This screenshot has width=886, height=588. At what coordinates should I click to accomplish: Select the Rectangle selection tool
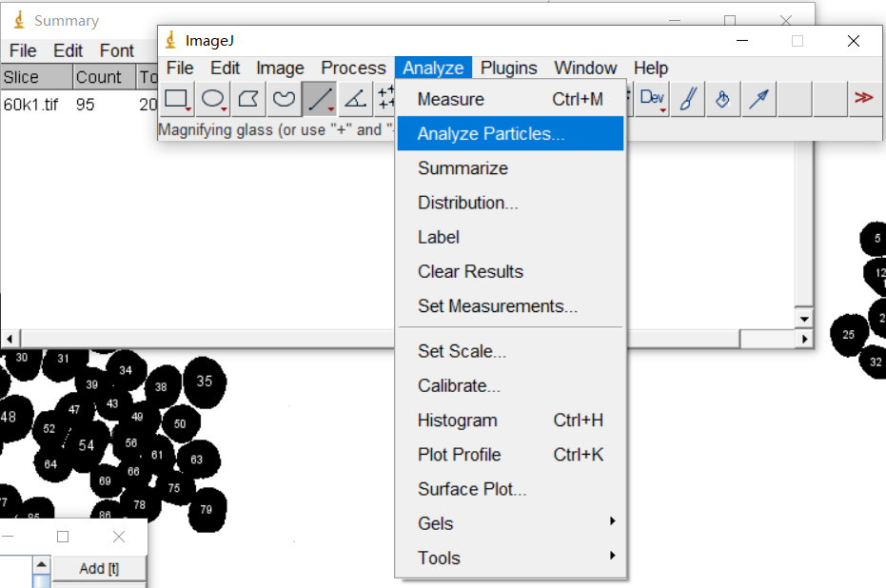pos(177,99)
